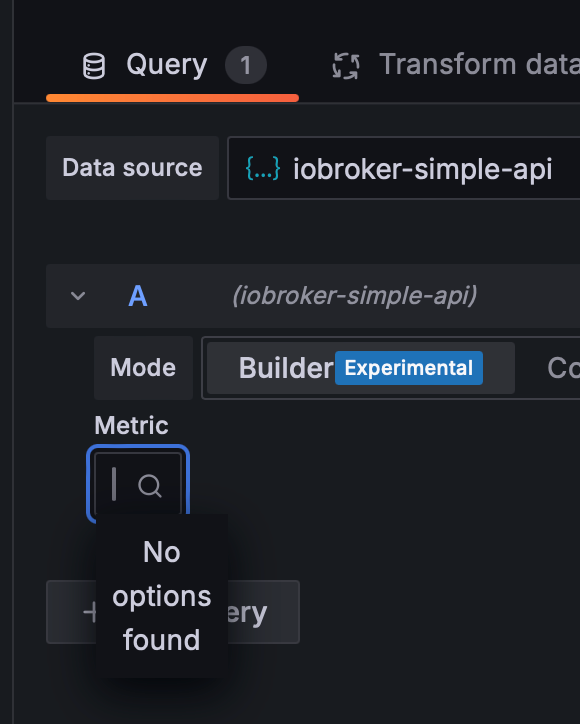Open the iobroker-simple-api data source picker
Screen dimensions: 580x724
pyautogui.click(x=404, y=168)
